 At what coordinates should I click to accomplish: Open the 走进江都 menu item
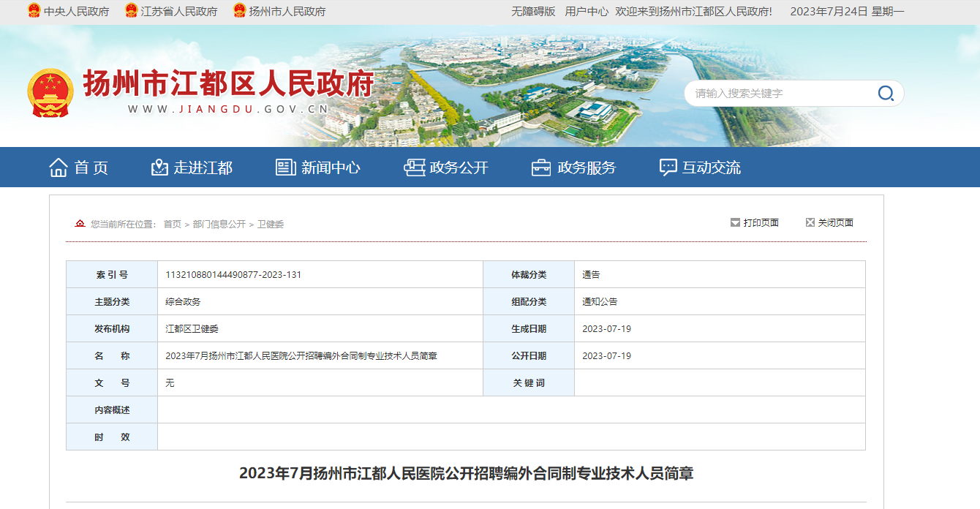click(x=203, y=167)
